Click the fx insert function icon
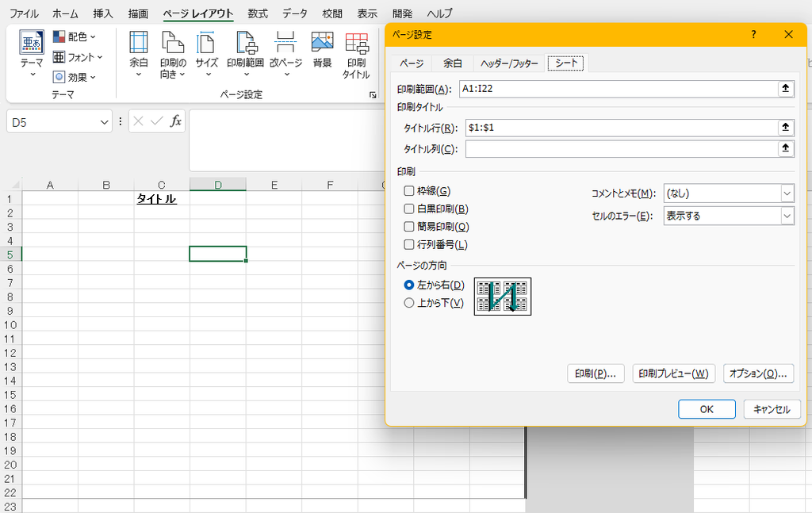This screenshot has height=513, width=812. (176, 121)
